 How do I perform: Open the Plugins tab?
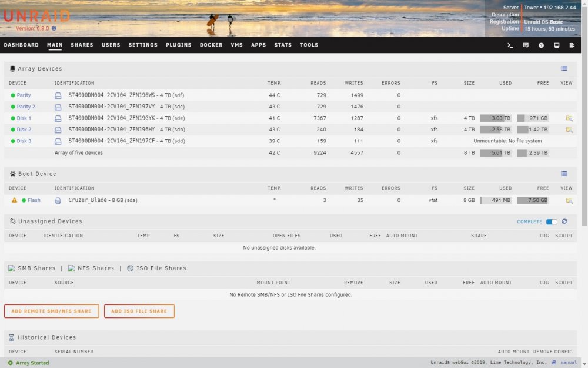(x=179, y=45)
